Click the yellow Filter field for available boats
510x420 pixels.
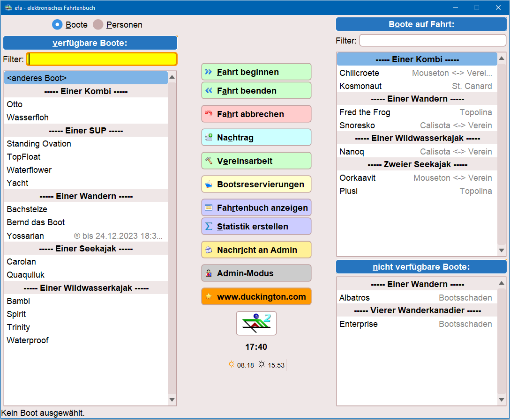coord(102,59)
